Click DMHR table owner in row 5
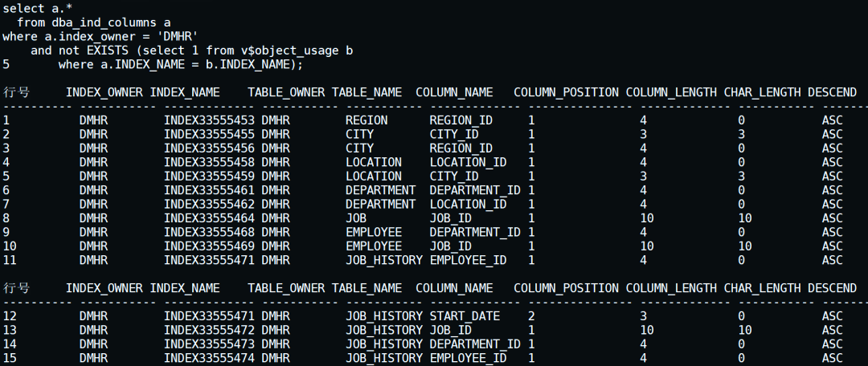Screen dimensions: 868x366 [x=276, y=177]
